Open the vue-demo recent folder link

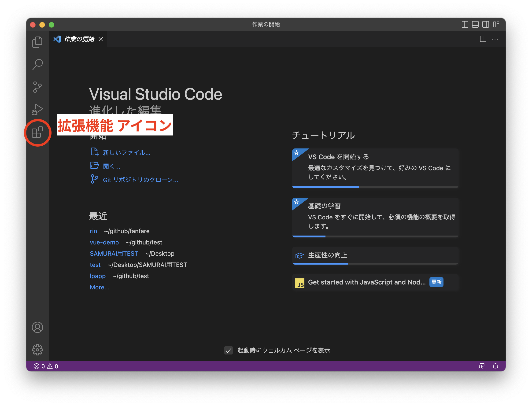tap(104, 242)
